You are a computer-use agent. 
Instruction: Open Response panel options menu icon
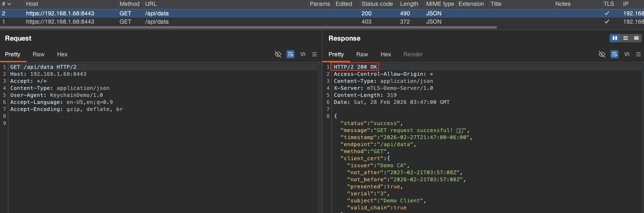pos(638,54)
